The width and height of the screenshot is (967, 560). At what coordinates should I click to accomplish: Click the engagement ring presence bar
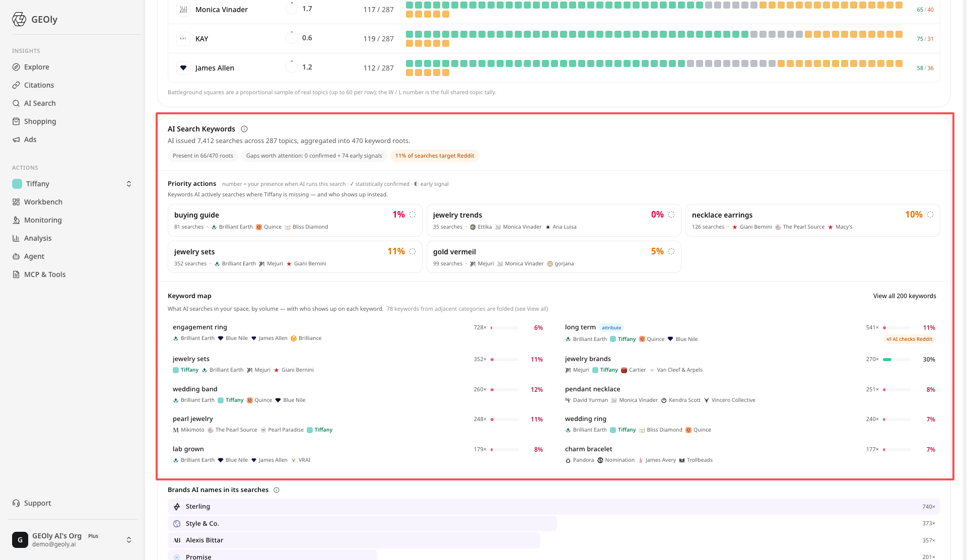[505, 328]
